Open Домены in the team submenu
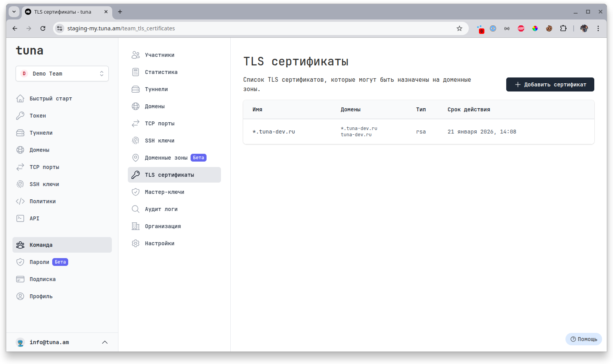The image size is (613, 364). click(x=174, y=106)
